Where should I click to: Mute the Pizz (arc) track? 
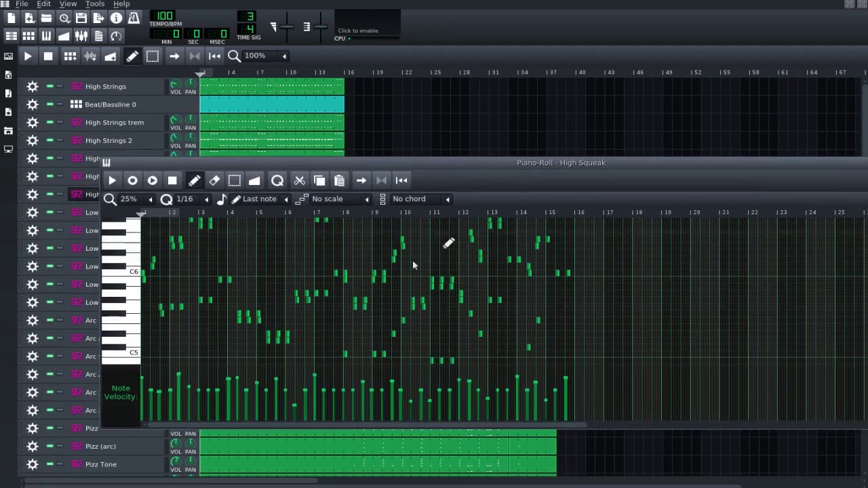pyautogui.click(x=50, y=446)
